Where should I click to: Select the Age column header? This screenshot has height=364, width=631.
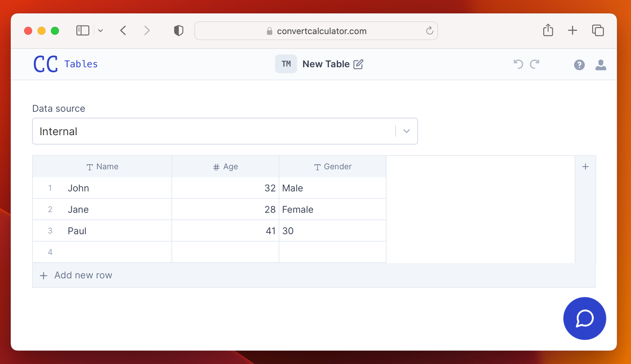225,166
